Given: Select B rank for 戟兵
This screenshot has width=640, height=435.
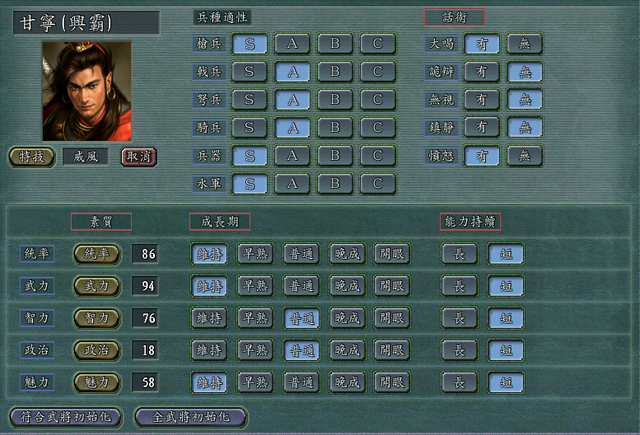Looking at the screenshot, I should point(335,72).
